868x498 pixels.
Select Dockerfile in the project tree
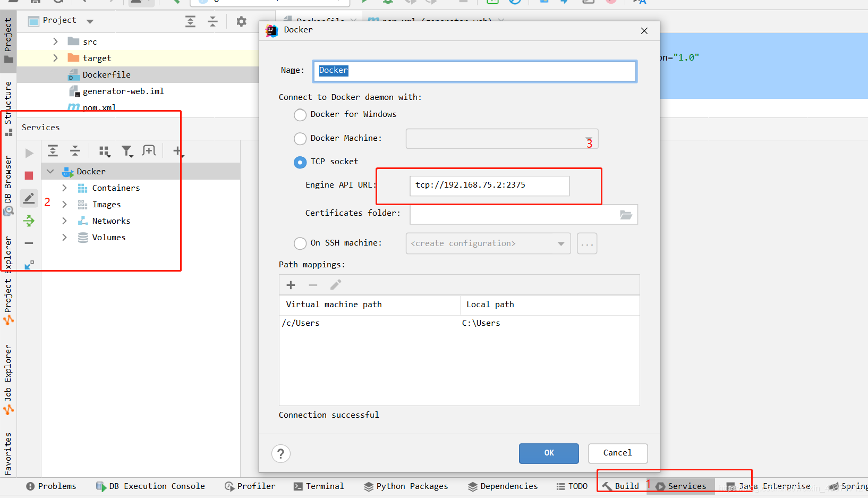(x=106, y=75)
